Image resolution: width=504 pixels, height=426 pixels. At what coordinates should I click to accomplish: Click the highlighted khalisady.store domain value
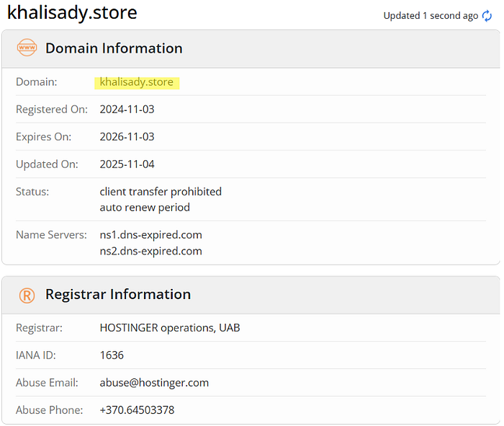[137, 82]
